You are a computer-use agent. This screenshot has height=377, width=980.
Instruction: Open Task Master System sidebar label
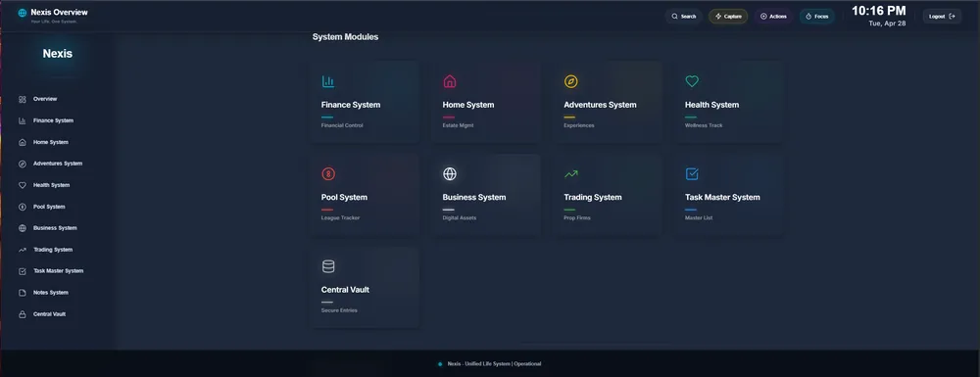pyautogui.click(x=58, y=271)
